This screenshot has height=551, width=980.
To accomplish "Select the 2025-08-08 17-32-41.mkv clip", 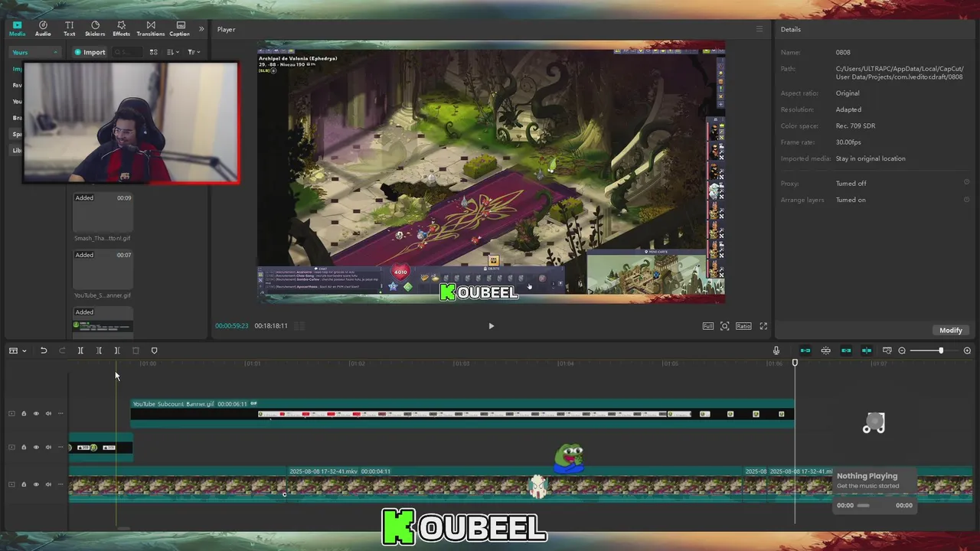I will pyautogui.click(x=514, y=484).
